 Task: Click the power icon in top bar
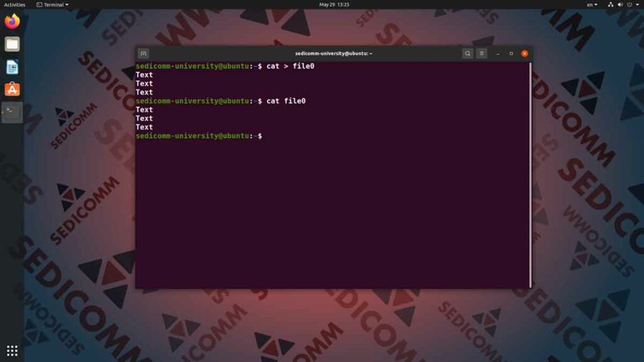tap(630, 4)
